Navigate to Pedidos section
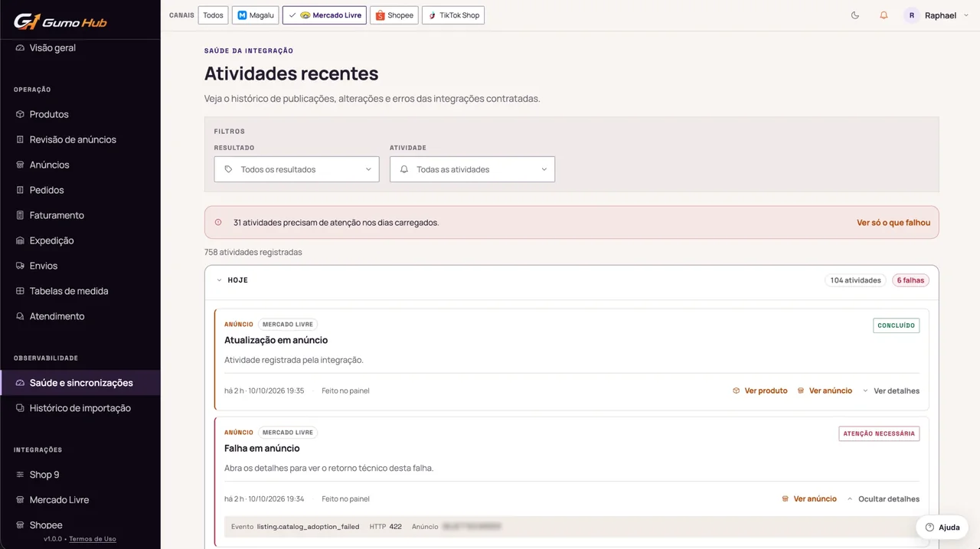Viewport: 980px width, 549px height. pos(80,190)
